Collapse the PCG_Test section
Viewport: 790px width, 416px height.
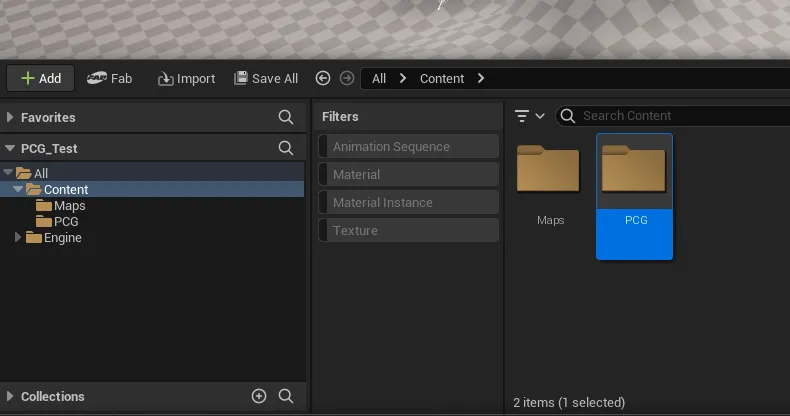coord(10,149)
